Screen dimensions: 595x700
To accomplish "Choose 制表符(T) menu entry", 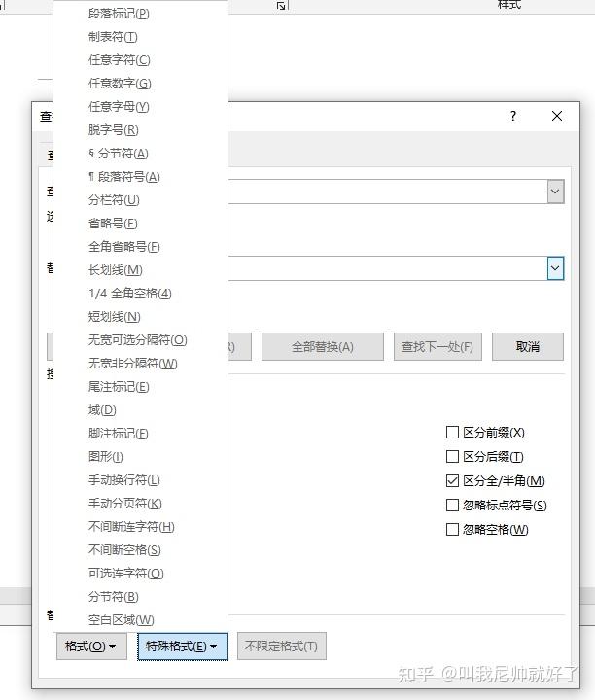I will [x=113, y=37].
